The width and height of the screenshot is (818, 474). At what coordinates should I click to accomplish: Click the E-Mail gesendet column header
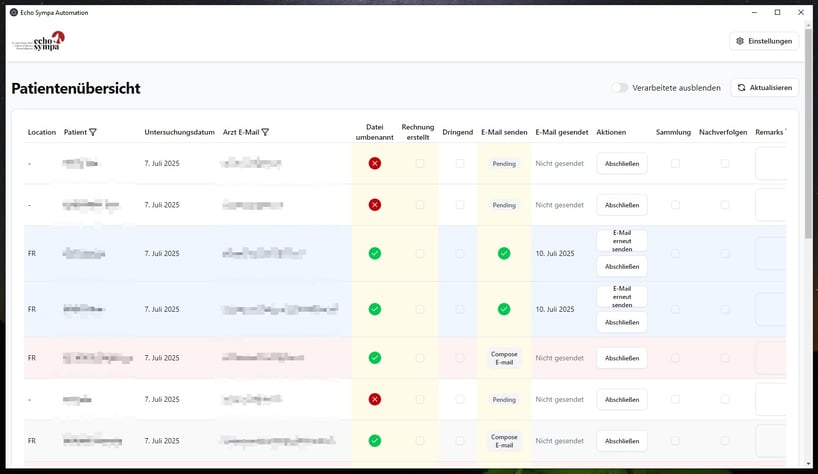click(562, 132)
